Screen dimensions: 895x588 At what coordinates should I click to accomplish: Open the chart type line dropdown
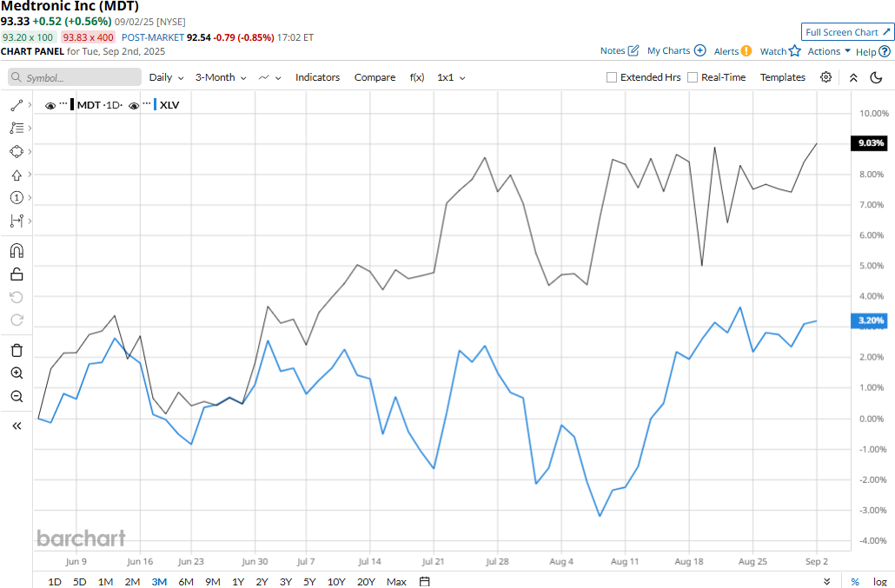pyautogui.click(x=270, y=77)
